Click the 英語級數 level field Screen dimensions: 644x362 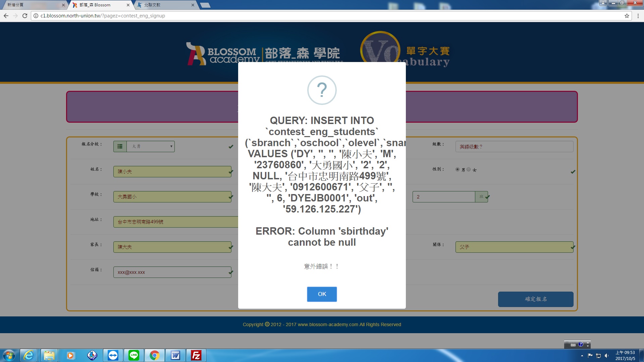tap(514, 147)
